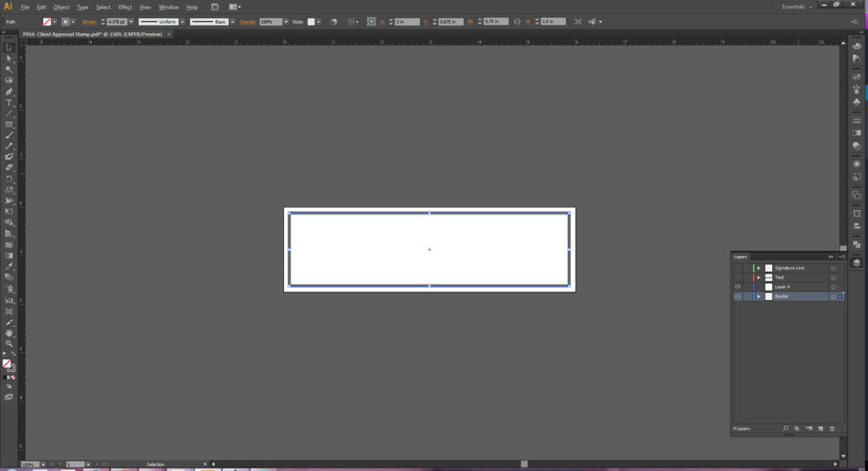868x471 pixels.
Task: Click Locate Object magnifier icon in Layers
Action: point(786,429)
